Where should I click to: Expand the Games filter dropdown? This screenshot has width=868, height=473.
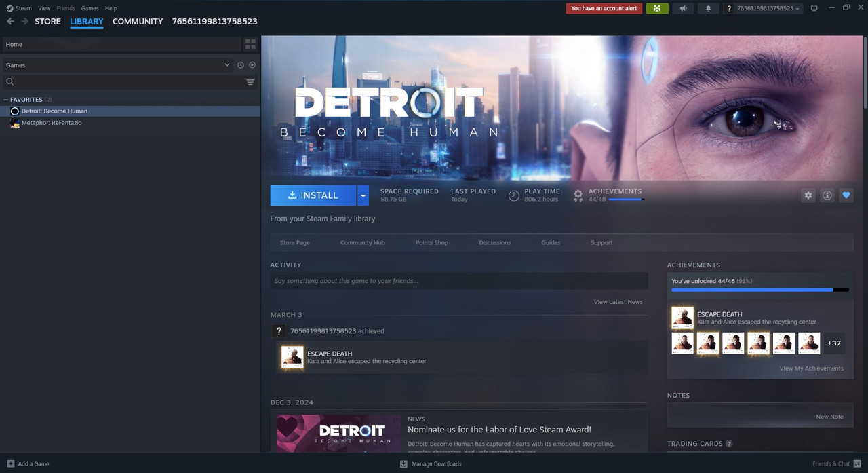tap(117, 65)
